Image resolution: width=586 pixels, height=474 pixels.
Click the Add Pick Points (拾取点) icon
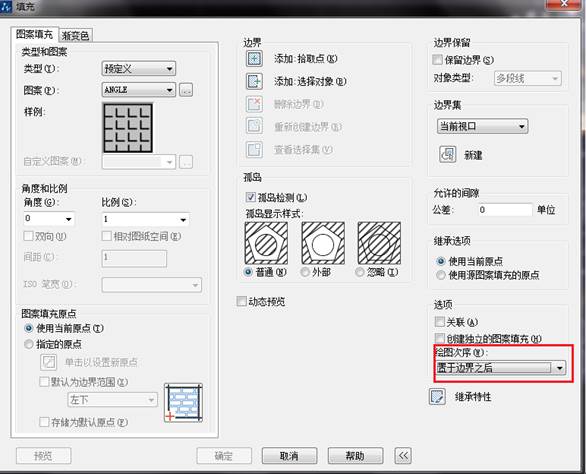tap(254, 59)
